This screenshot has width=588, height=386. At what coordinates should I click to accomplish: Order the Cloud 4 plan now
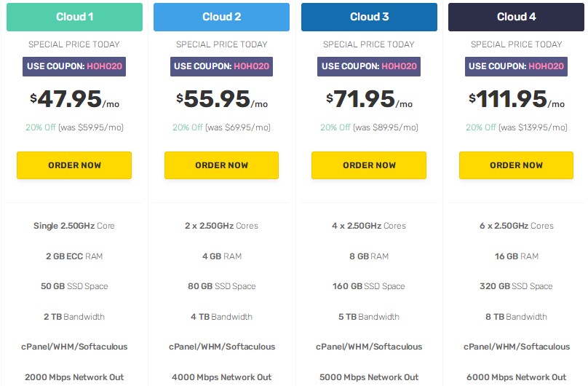click(x=516, y=165)
